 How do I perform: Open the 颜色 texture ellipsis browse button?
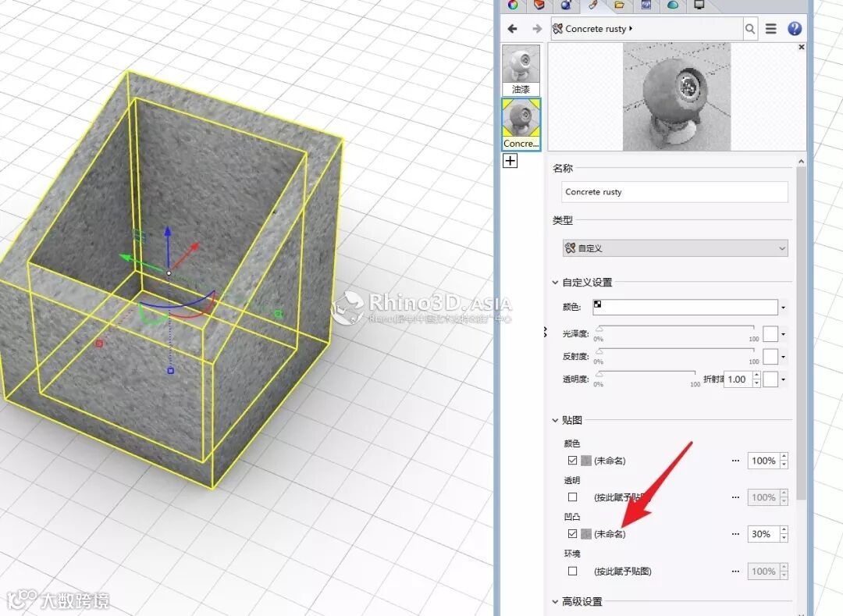735,461
